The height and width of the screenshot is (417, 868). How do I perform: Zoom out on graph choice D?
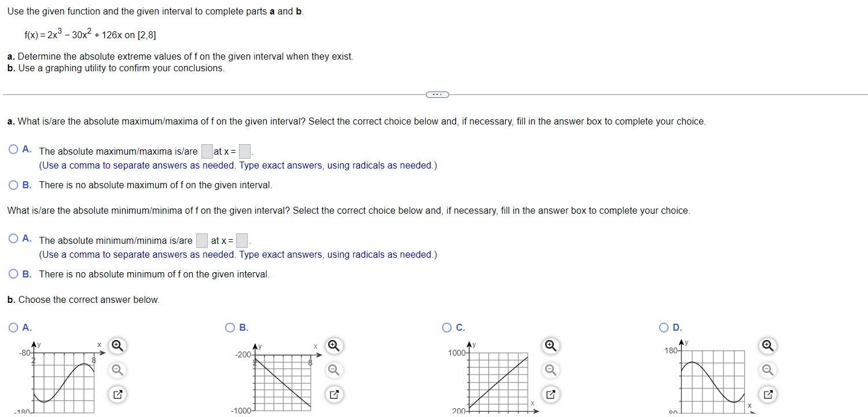click(x=767, y=370)
